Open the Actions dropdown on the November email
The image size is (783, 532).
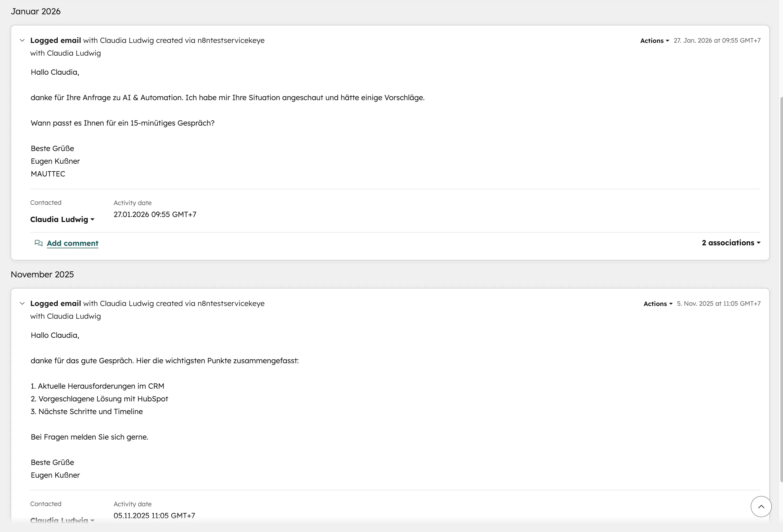coord(657,303)
